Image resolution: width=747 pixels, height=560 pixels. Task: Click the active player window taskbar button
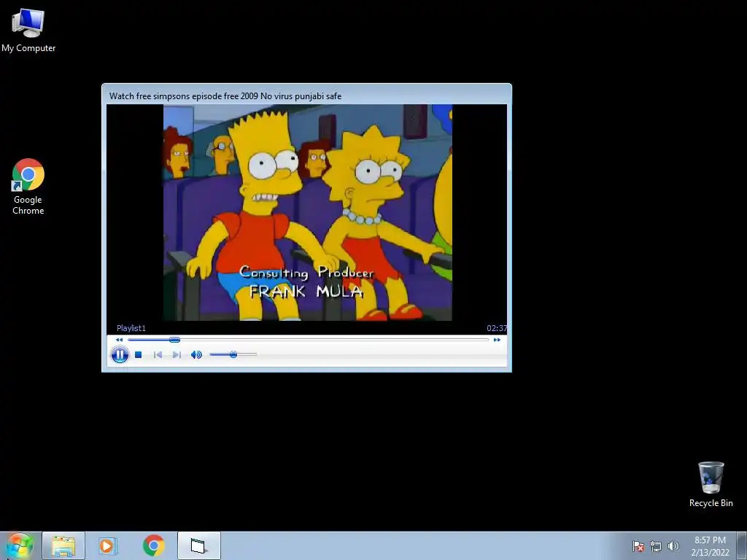(x=198, y=545)
